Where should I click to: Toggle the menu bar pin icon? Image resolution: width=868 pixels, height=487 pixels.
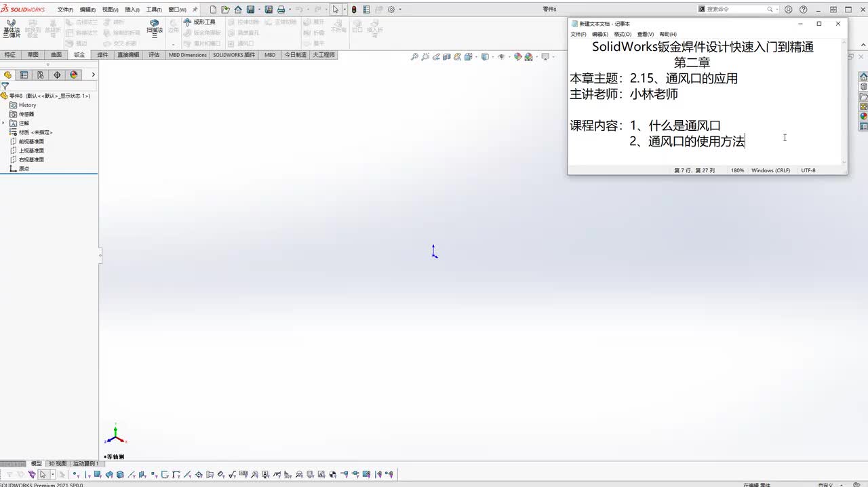pyautogui.click(x=195, y=9)
